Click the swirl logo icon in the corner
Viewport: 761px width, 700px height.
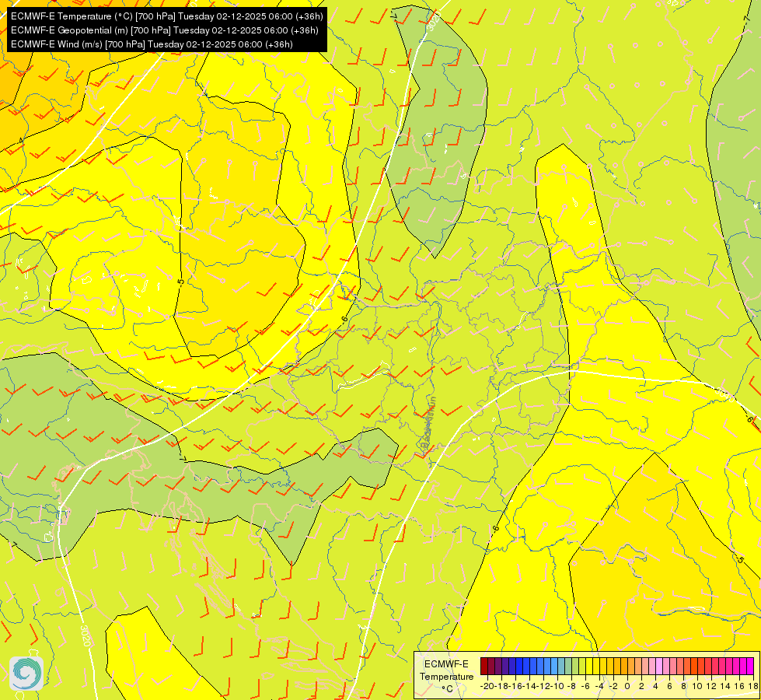pos(26,674)
